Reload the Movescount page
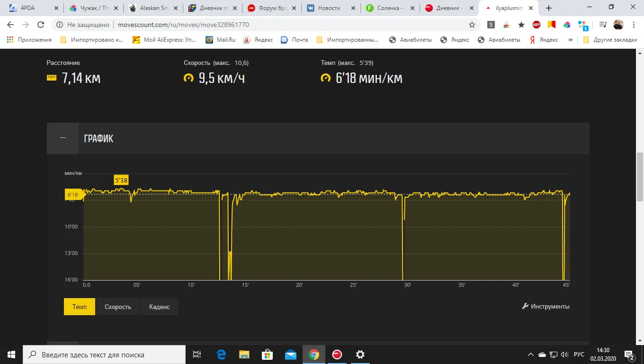 (x=41, y=25)
